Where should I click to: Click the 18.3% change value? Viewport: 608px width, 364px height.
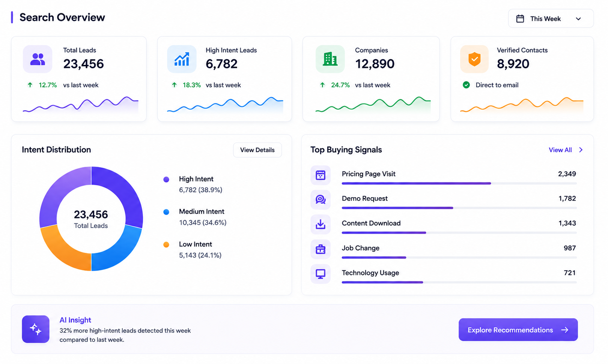tap(192, 85)
